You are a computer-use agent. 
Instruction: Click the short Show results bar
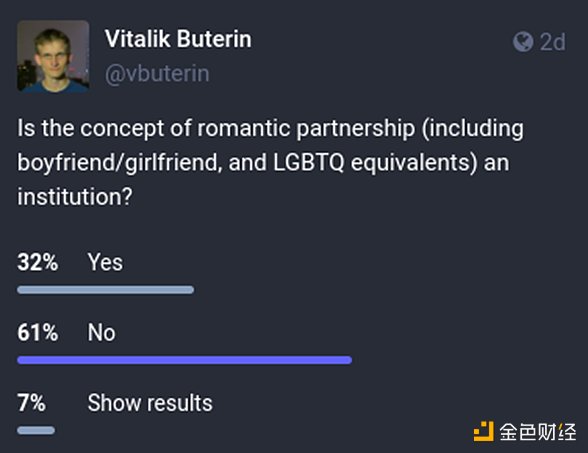36,430
